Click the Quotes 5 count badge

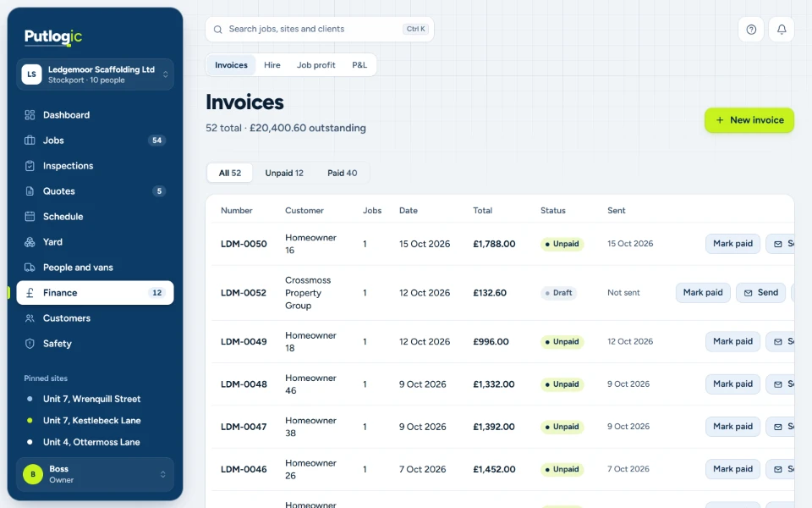[x=159, y=191]
